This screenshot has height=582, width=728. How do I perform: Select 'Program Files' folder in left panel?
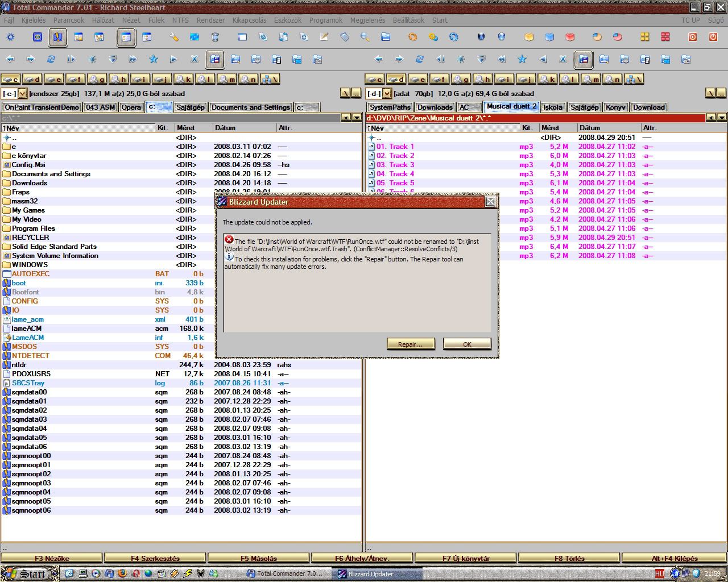181,228
